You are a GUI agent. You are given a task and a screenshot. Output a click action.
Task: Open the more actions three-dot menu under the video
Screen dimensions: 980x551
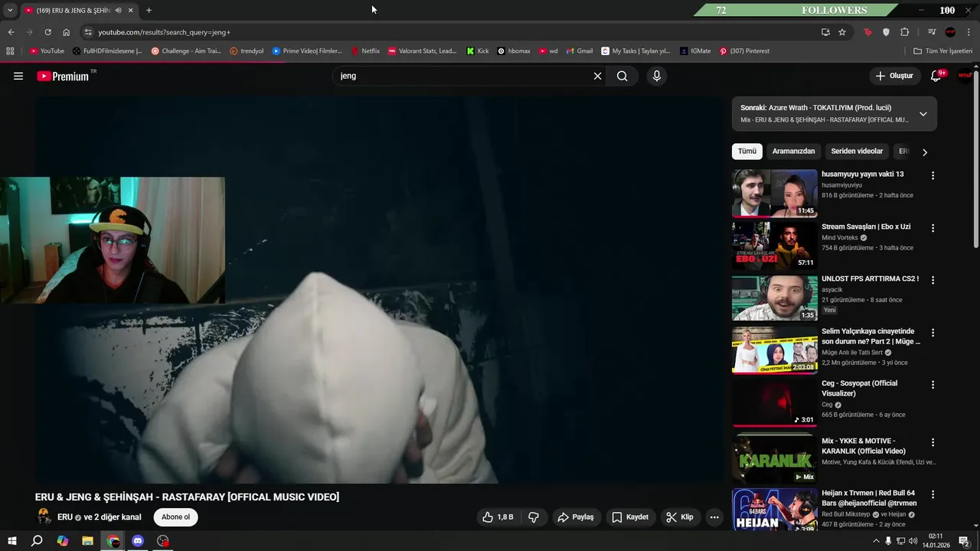point(714,517)
